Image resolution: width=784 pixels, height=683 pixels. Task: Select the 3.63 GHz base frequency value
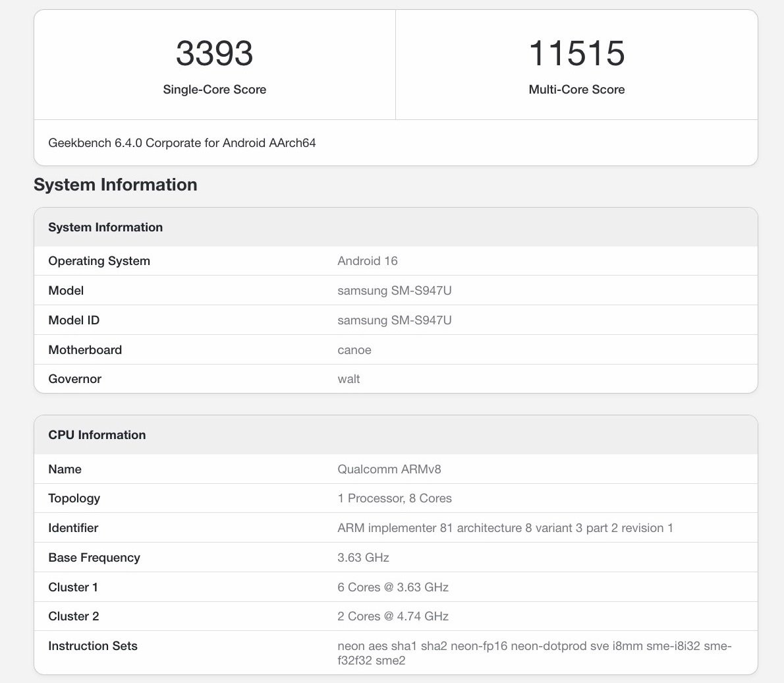[364, 557]
